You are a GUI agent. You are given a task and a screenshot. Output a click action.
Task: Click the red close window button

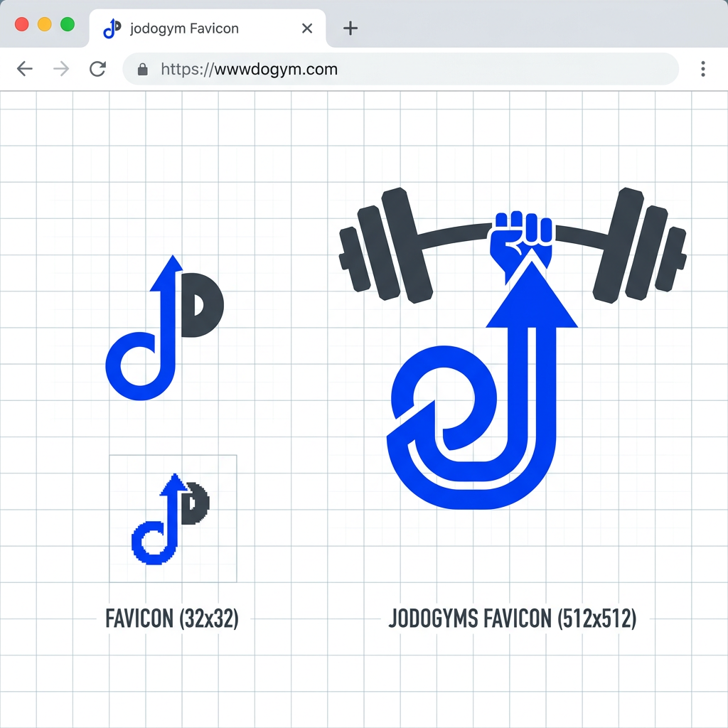(22, 24)
